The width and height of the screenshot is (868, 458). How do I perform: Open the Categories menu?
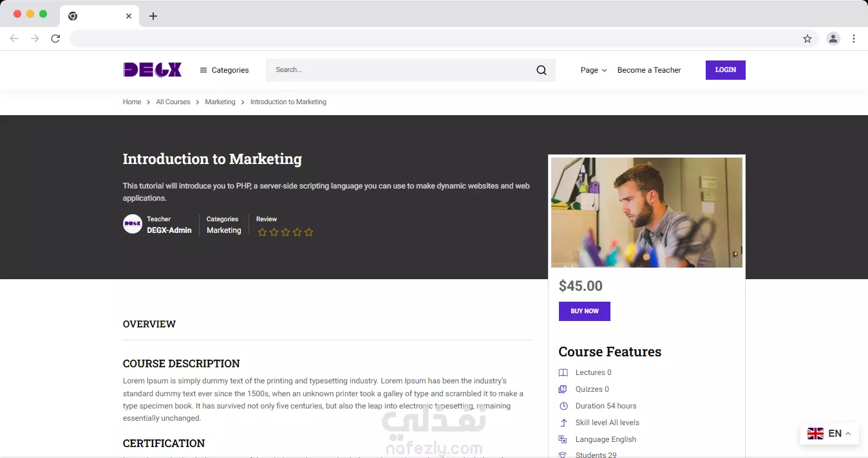[224, 70]
